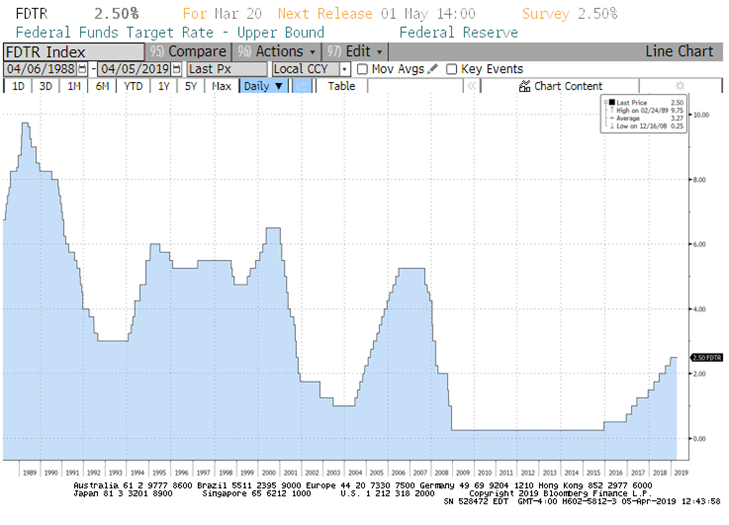Open the end date calendar picker
Image resolution: width=729 pixels, height=525 pixels.
(177, 69)
